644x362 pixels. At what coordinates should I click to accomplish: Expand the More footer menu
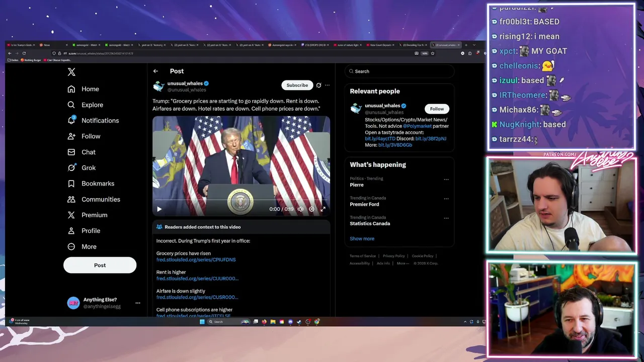pyautogui.click(x=403, y=263)
